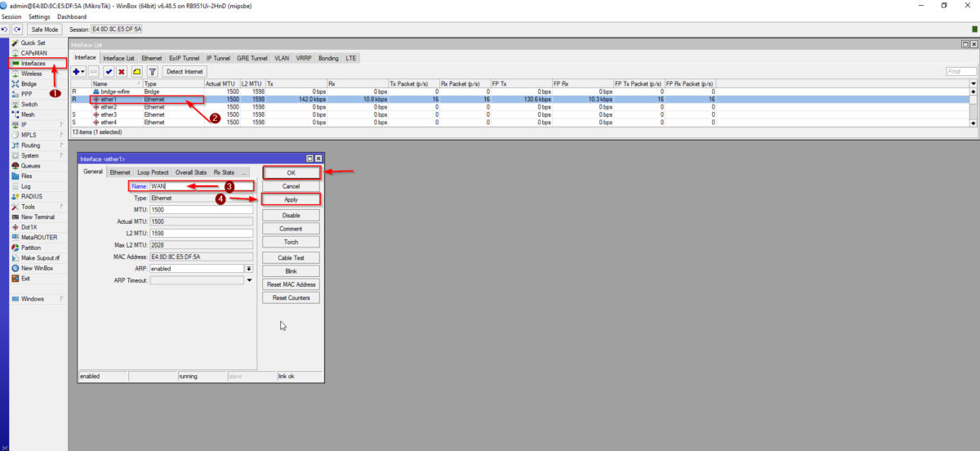
Task: Open Quick Set in the sidebar
Action: tap(33, 42)
